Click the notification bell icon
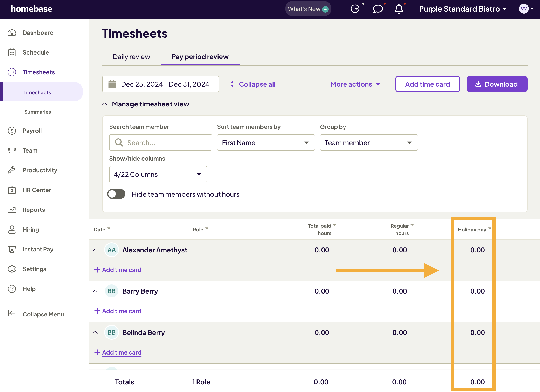The image size is (540, 392). pyautogui.click(x=399, y=9)
